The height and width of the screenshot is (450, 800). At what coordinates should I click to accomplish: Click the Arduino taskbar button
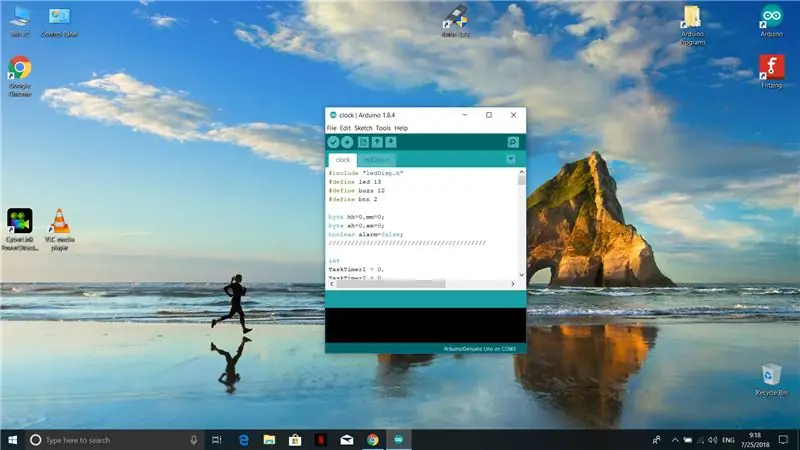point(398,440)
